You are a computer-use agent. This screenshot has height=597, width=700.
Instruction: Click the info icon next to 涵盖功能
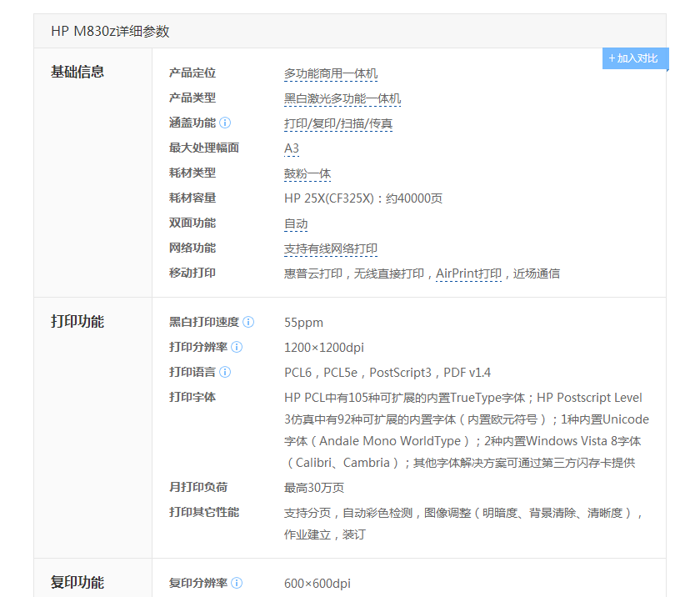tap(226, 123)
